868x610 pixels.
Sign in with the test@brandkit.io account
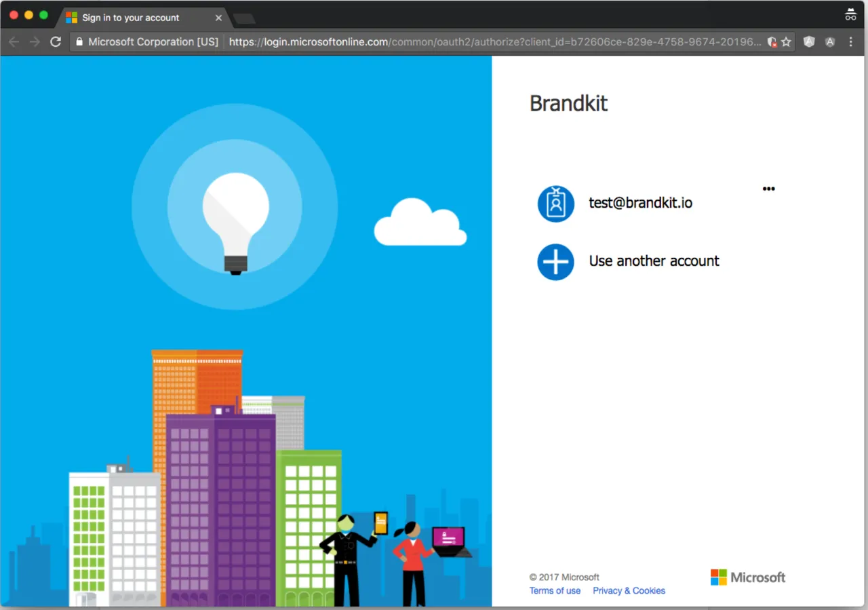tap(640, 202)
